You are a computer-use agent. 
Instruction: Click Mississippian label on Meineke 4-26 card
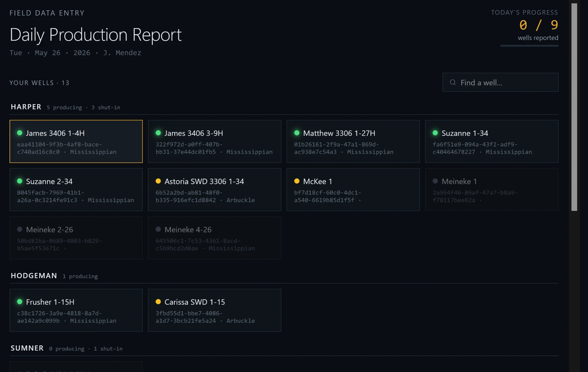pos(232,248)
